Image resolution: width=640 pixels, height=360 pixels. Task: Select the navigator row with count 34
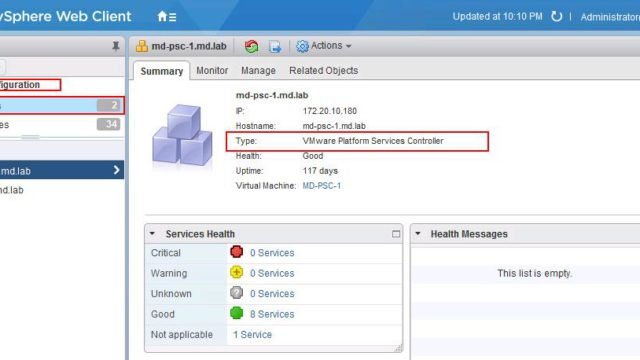pos(61,124)
